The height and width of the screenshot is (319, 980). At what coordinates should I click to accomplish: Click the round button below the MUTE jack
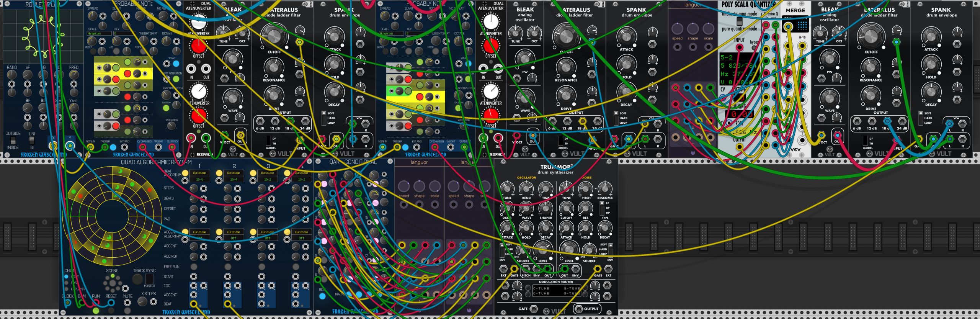tap(127, 311)
